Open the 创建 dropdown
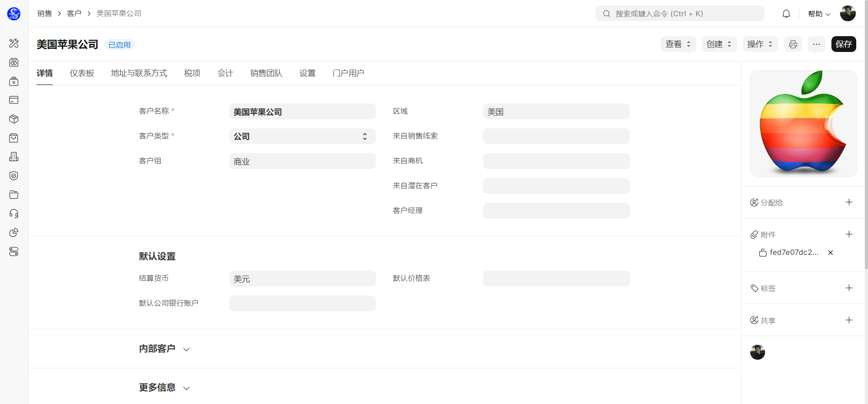 click(719, 44)
